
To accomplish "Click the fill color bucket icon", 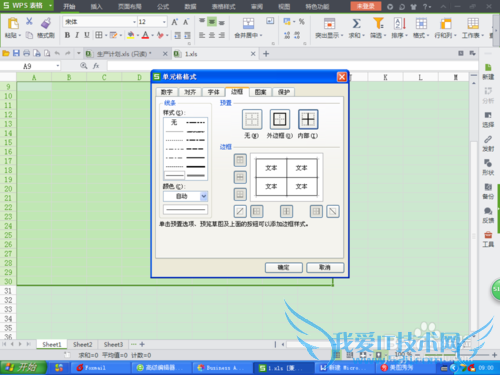I will click(x=131, y=35).
